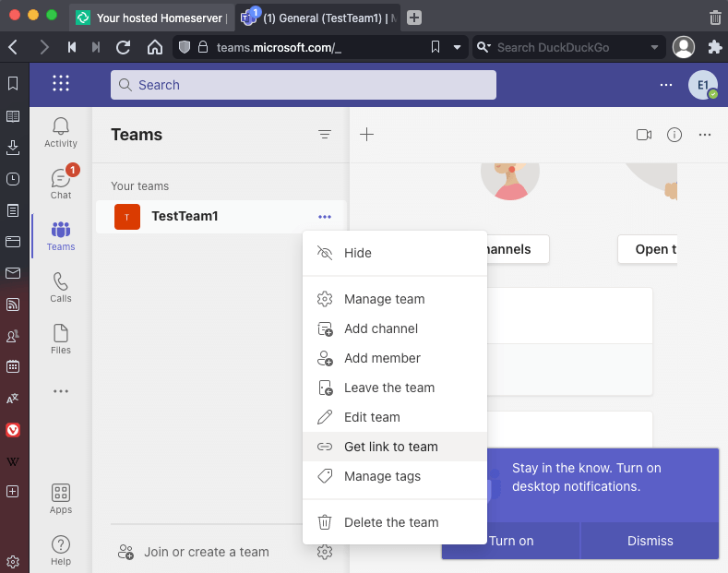This screenshot has width=728, height=573.
Task: Click the Open button at right
Action: tap(648, 249)
